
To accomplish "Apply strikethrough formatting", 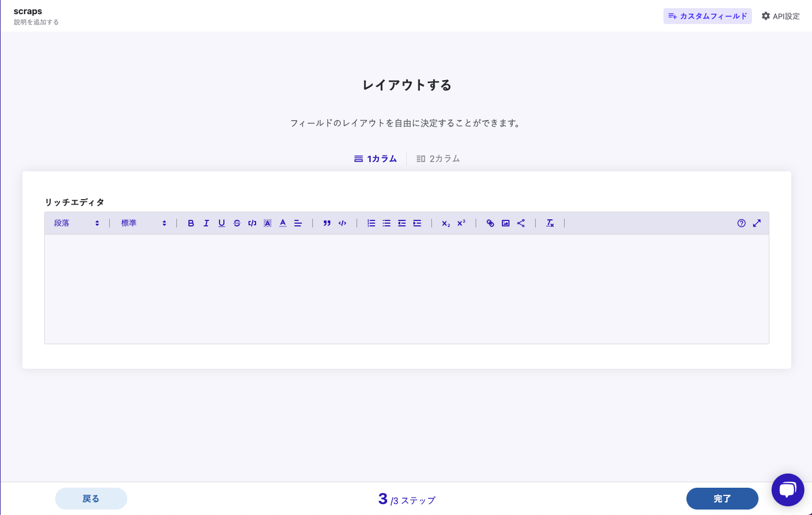I will click(x=237, y=223).
